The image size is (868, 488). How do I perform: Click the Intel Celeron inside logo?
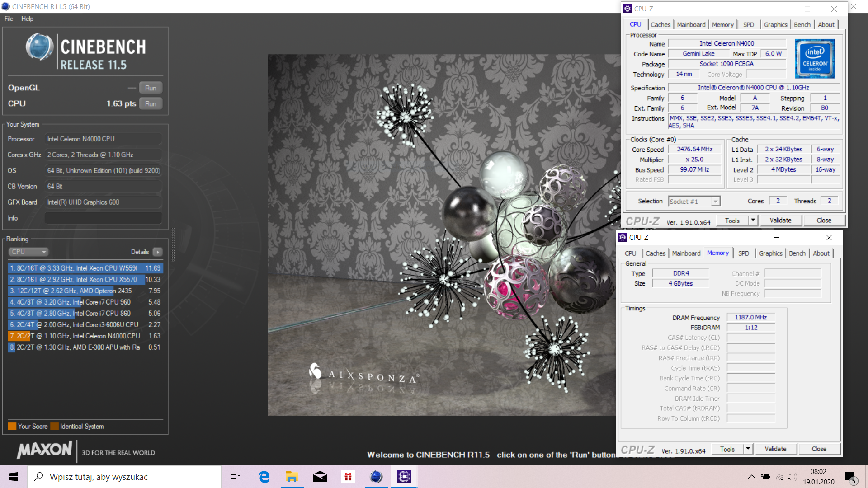(x=815, y=59)
